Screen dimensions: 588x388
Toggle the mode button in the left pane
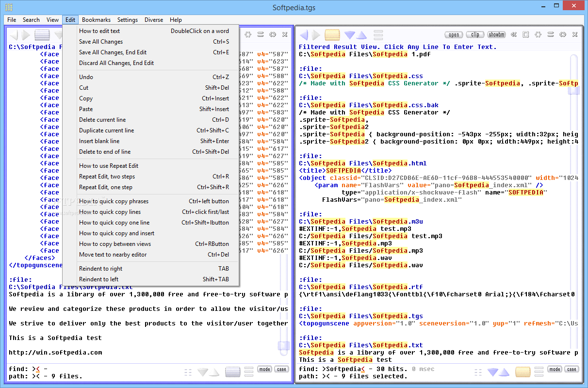[x=264, y=369]
